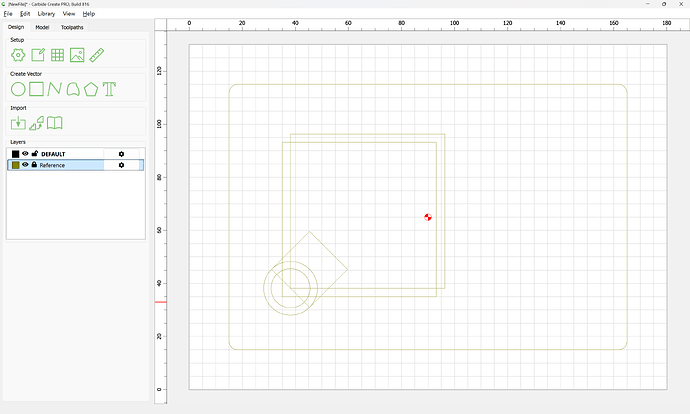
Task: Open the design library book icon
Action: point(55,123)
